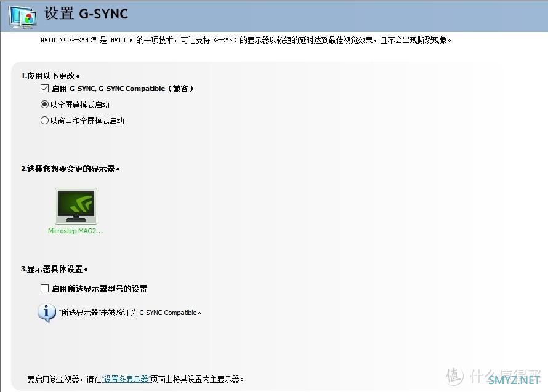Select 以全屏幕模式启动 radio button
Viewport: 548px width, 392px height.
tap(44, 105)
